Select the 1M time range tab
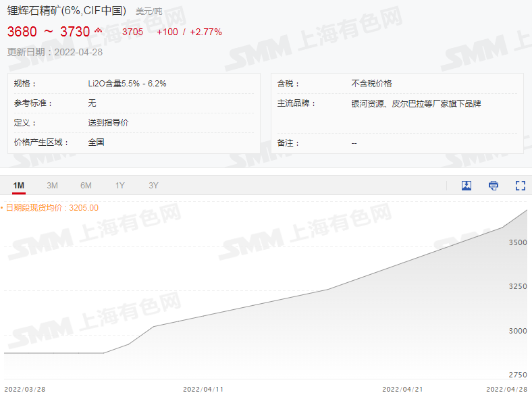 pos(19,186)
